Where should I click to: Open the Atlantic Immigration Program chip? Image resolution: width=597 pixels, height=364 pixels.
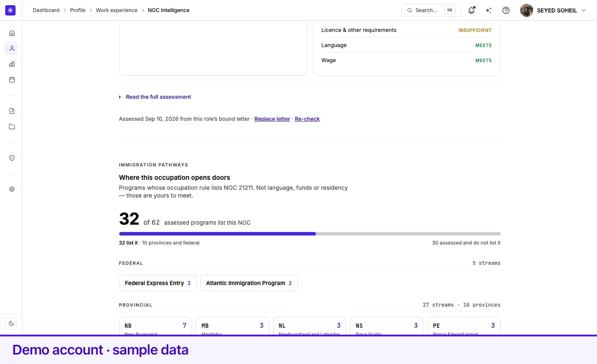coord(249,283)
